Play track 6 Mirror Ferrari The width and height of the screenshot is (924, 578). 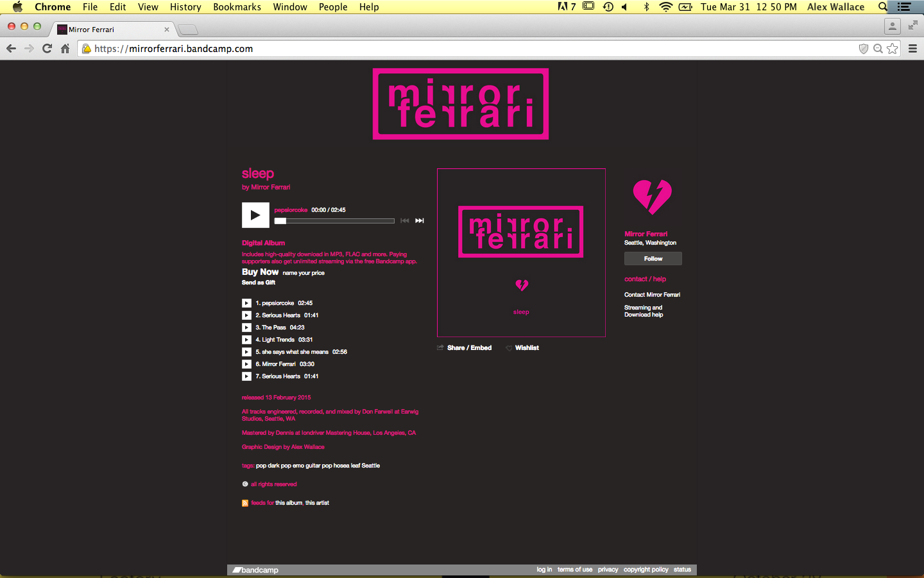point(246,364)
